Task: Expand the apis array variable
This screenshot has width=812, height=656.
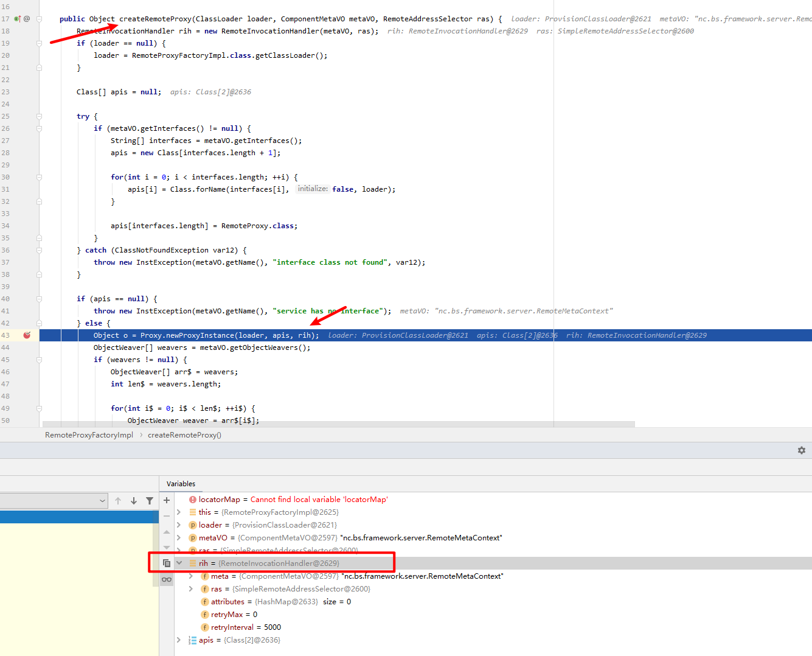Action: click(179, 640)
